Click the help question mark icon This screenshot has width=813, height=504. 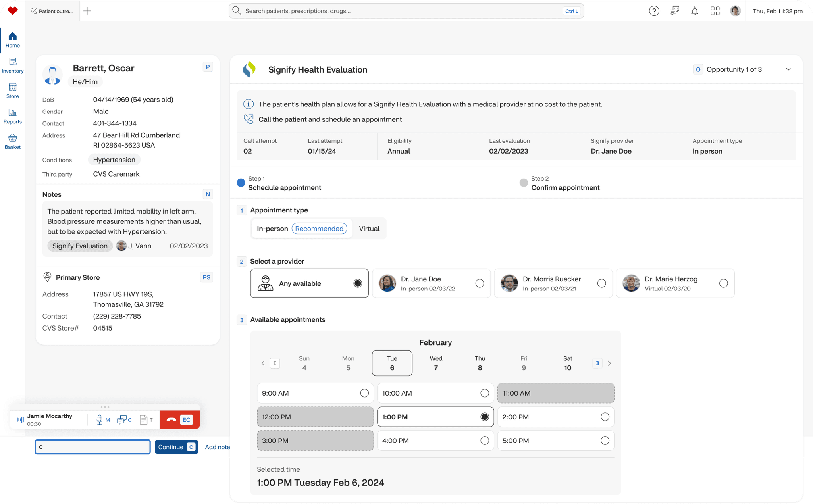point(654,11)
